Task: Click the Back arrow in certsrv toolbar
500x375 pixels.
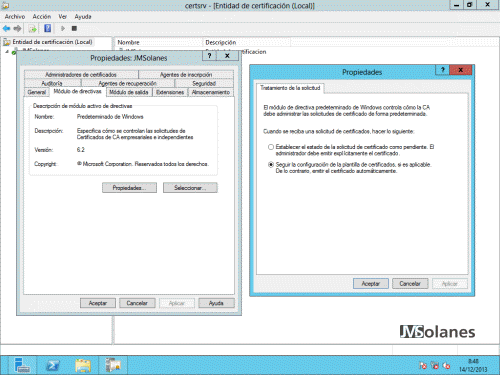Action: (x=6, y=29)
